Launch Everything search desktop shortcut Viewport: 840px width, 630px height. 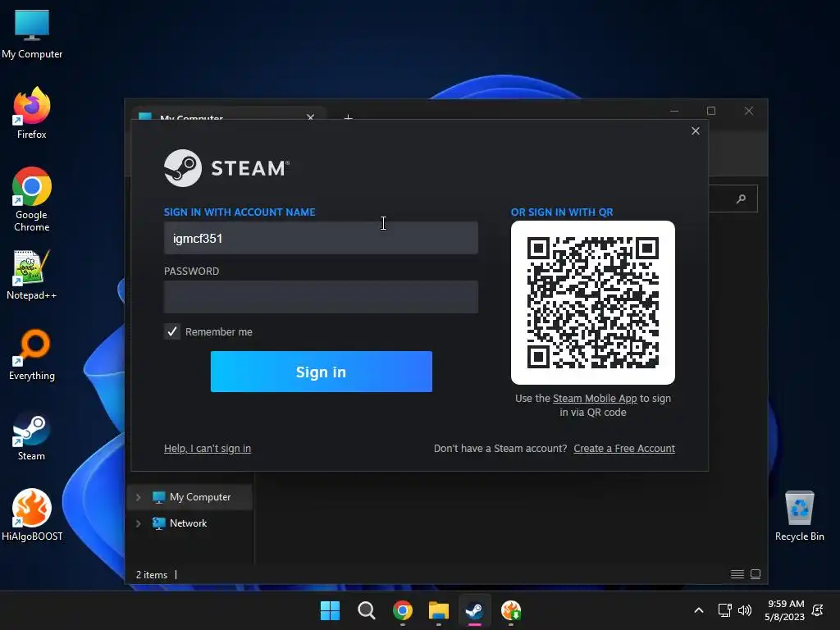click(32, 354)
